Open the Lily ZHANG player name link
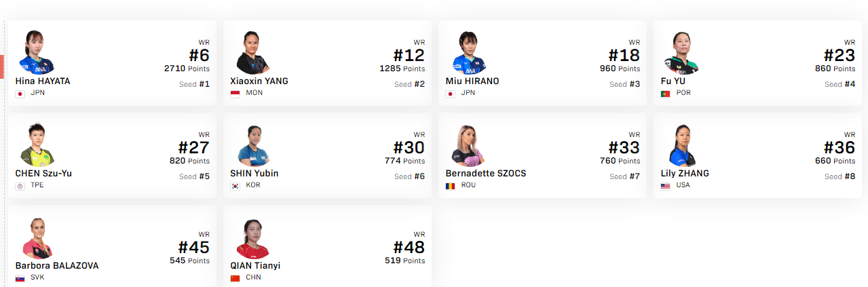The height and width of the screenshot is (287, 868). coord(685,173)
